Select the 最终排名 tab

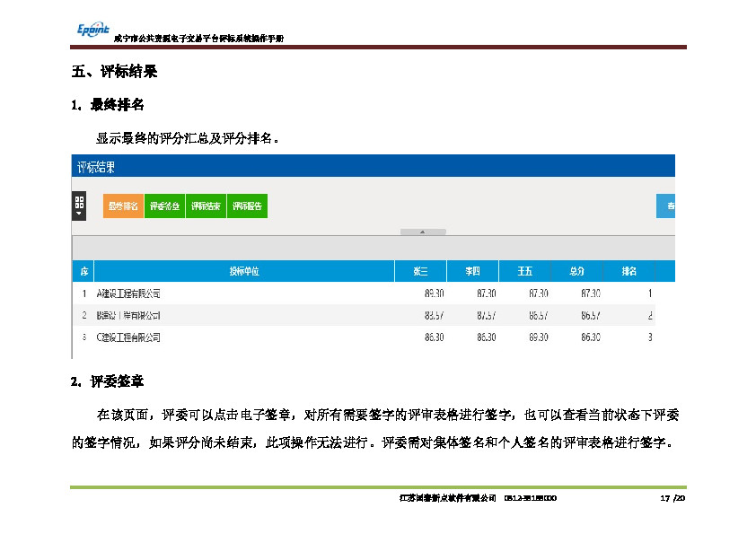pos(123,206)
